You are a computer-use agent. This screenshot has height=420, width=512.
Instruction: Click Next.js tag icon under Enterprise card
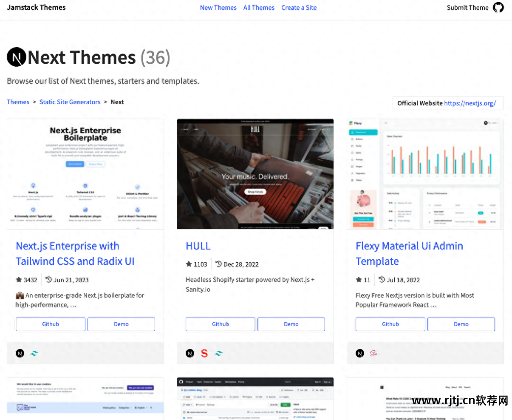20,353
